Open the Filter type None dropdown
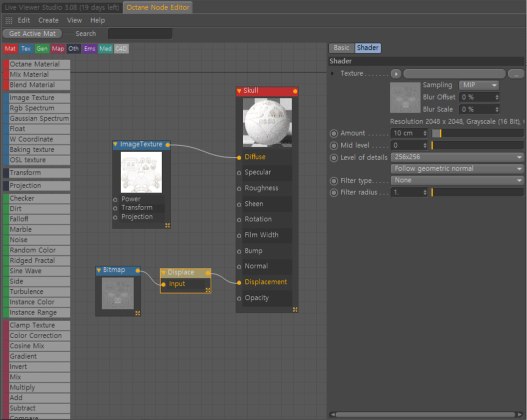Image resolution: width=527 pixels, height=420 pixels. pos(457,180)
